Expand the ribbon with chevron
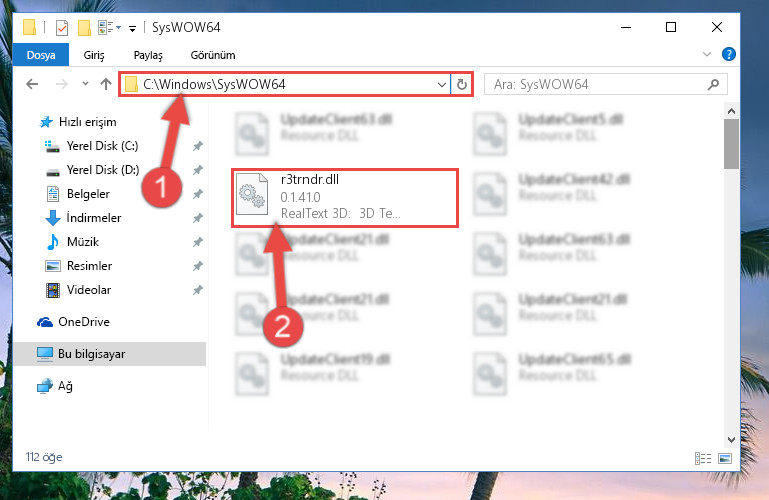Screen dimensions: 769x500 pos(707,54)
